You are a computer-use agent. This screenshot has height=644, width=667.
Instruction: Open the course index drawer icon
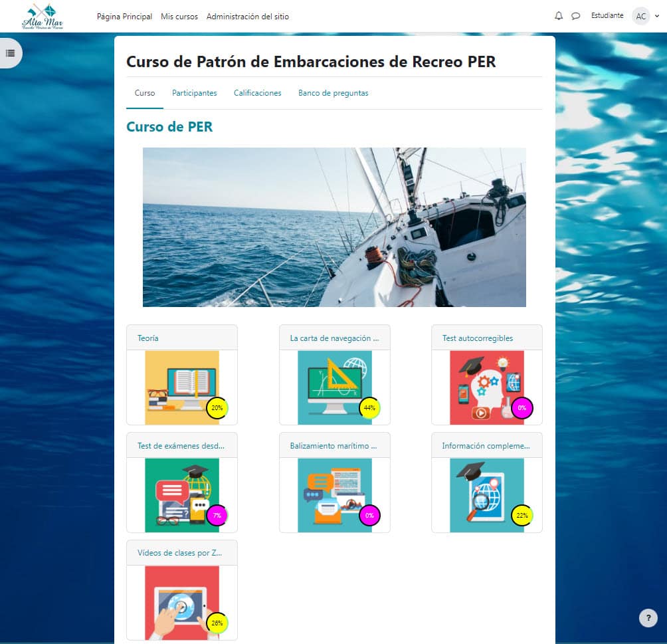tap(11, 53)
